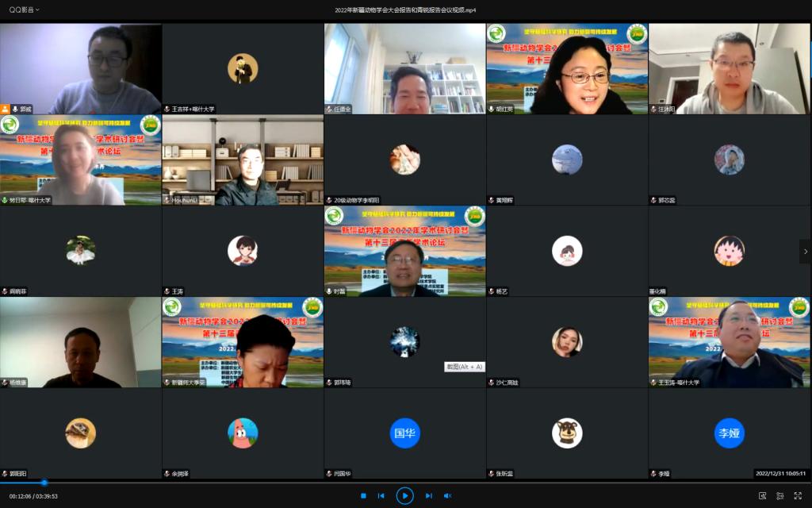Stop the video playback
Viewport: 812px width, 508px height.
(x=363, y=496)
